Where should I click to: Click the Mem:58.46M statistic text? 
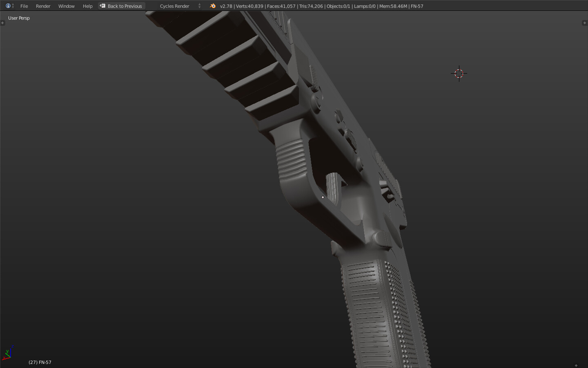[x=393, y=6]
